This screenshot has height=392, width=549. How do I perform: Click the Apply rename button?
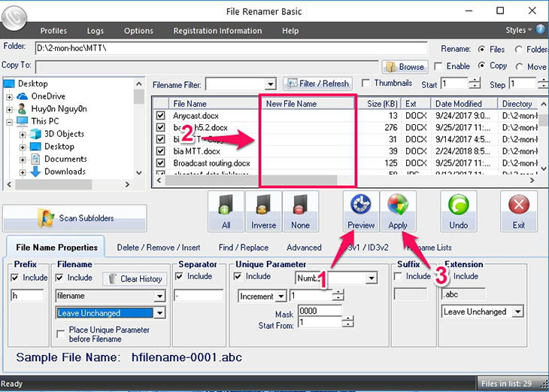(398, 211)
